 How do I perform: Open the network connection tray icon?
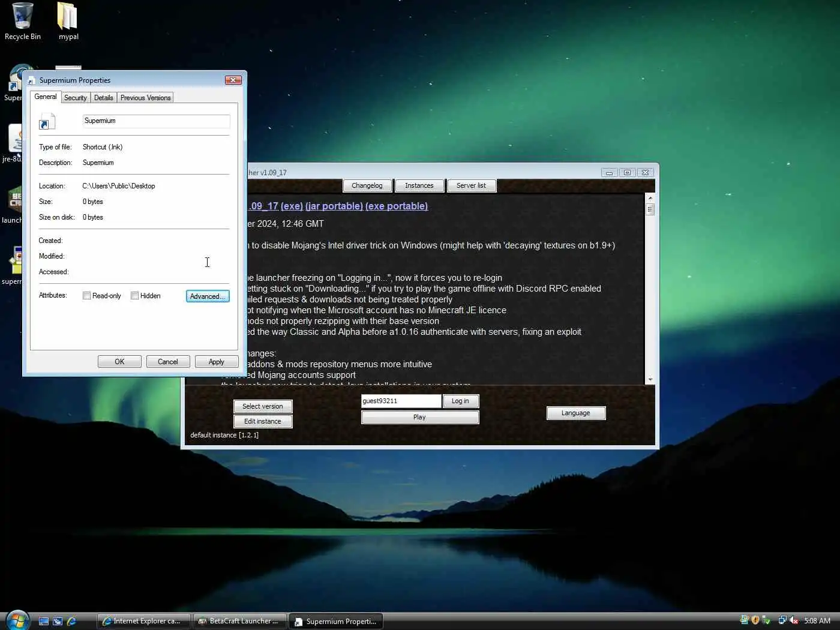pyautogui.click(x=782, y=620)
